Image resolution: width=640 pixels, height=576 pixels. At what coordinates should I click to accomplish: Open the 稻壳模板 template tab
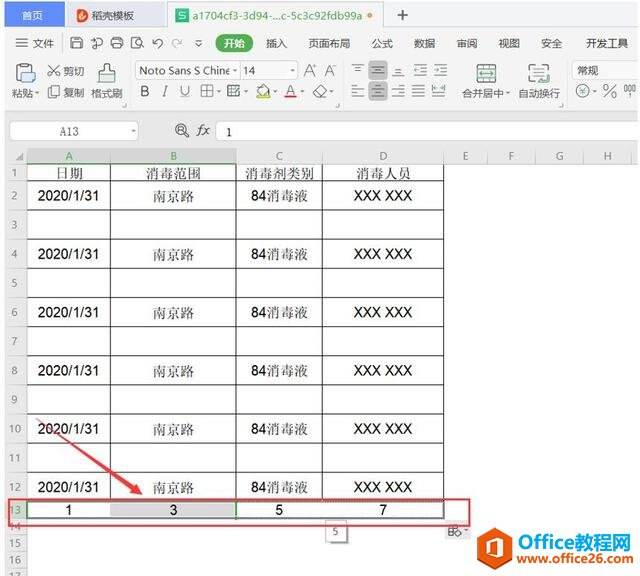pos(114,16)
